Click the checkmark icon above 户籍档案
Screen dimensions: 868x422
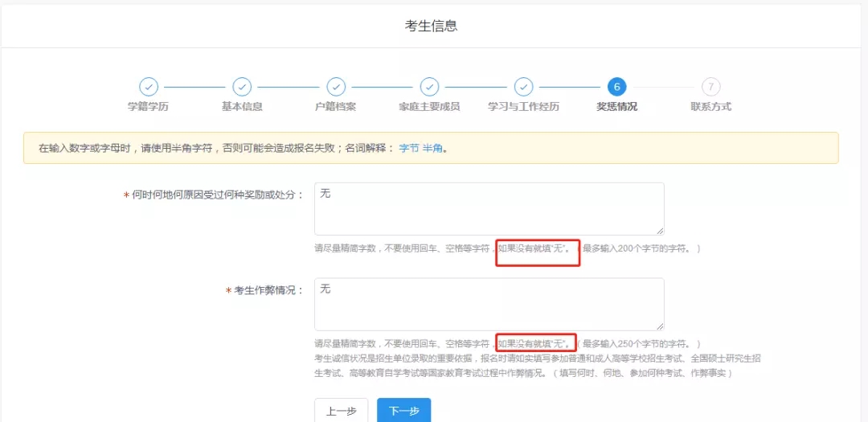pyautogui.click(x=336, y=87)
